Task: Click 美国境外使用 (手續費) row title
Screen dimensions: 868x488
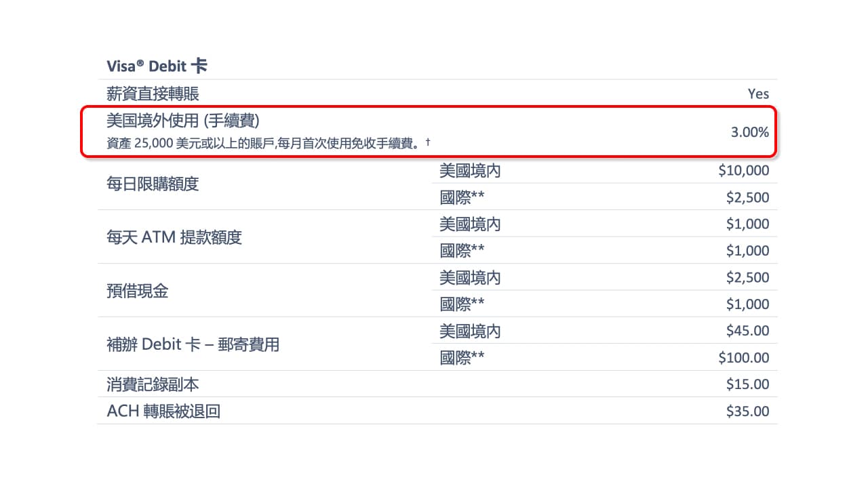Action: (x=183, y=121)
